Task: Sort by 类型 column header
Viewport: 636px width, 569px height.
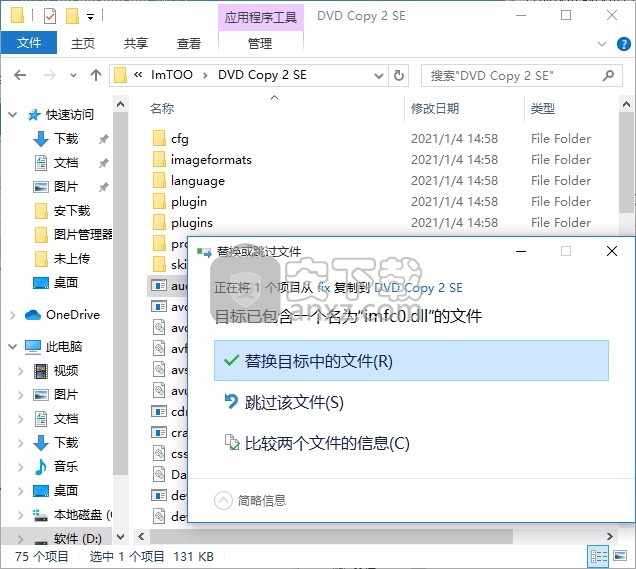Action: point(543,108)
